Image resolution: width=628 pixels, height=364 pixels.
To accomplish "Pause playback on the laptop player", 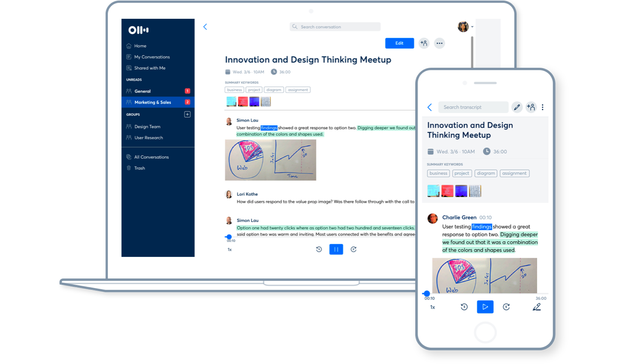I will coord(336,250).
